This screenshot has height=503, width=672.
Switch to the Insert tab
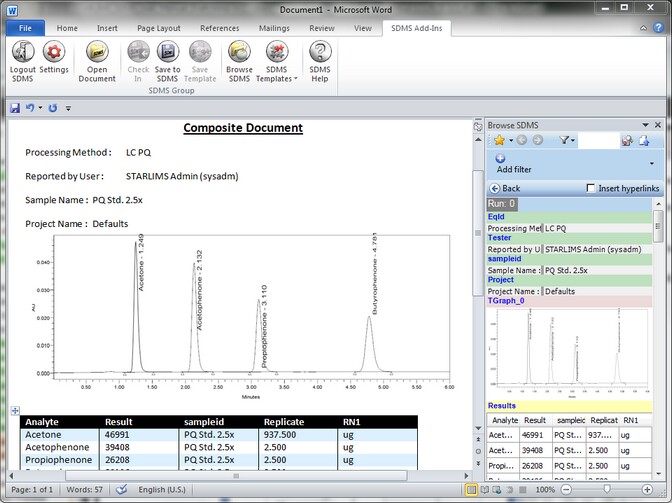pyautogui.click(x=107, y=28)
